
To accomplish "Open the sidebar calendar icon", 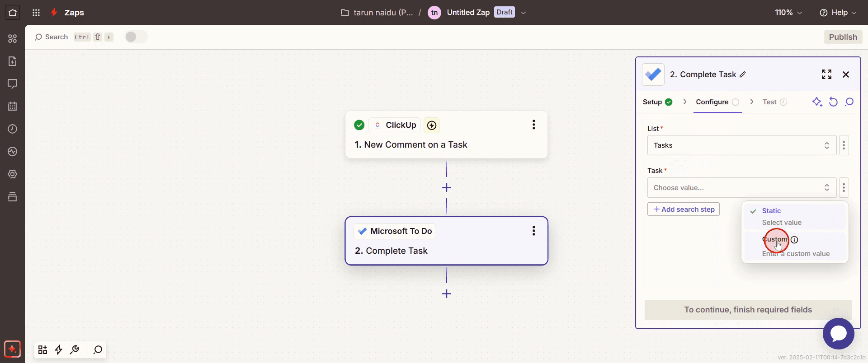I will 13,107.
